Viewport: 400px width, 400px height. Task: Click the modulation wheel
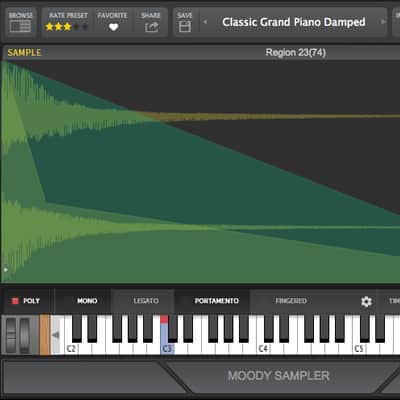click(x=25, y=334)
